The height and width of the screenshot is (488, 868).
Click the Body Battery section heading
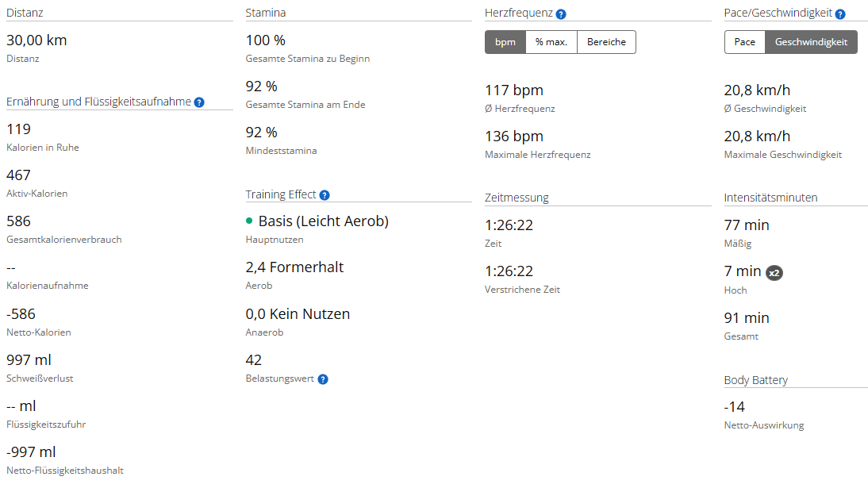pos(756,381)
